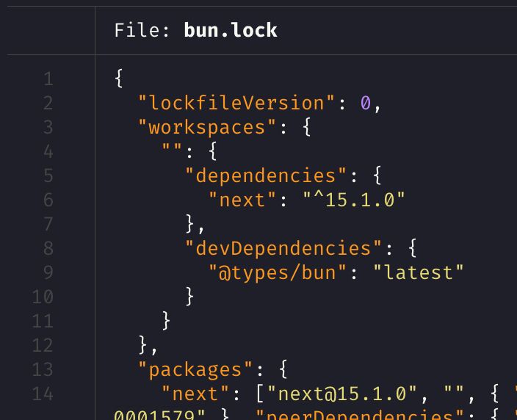Click the "@types/bun" key
Screen dimensions: 517x420
(x=278, y=272)
